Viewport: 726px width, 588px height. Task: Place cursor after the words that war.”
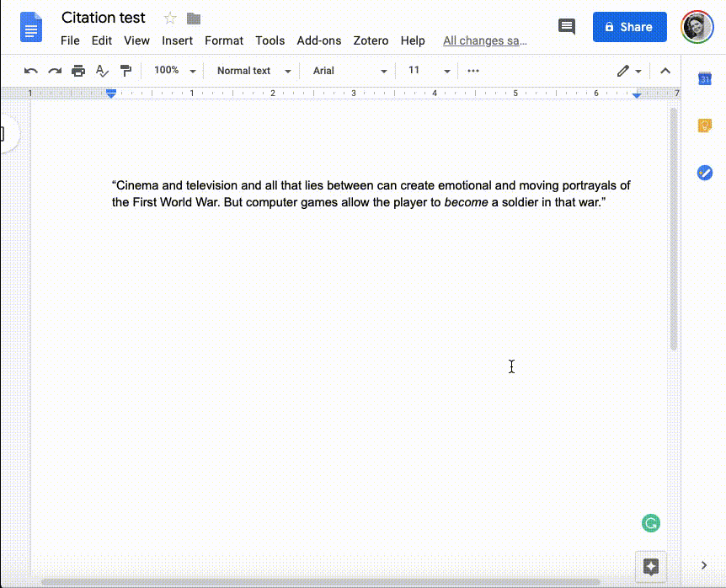pyautogui.click(x=606, y=202)
